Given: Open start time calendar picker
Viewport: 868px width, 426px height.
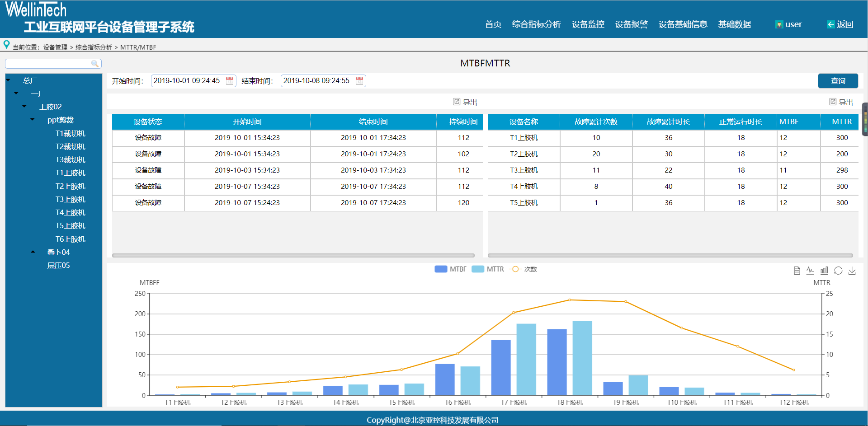Looking at the screenshot, I should pyautogui.click(x=230, y=81).
